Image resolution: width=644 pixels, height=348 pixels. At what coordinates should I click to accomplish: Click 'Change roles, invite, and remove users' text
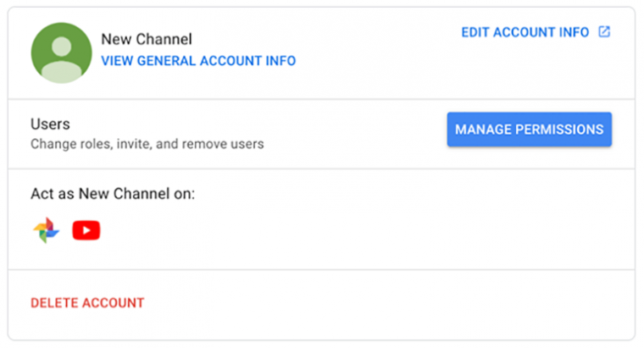(x=147, y=144)
